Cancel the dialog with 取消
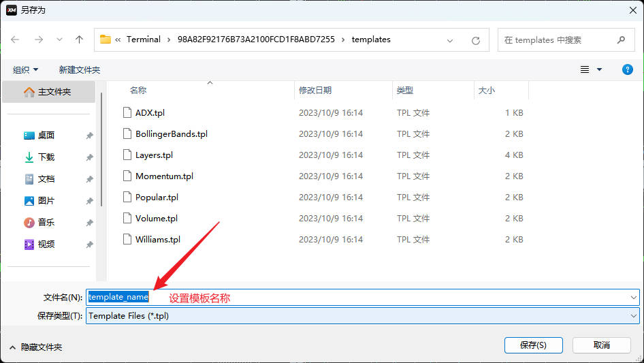This screenshot has width=644, height=363. 601,345
